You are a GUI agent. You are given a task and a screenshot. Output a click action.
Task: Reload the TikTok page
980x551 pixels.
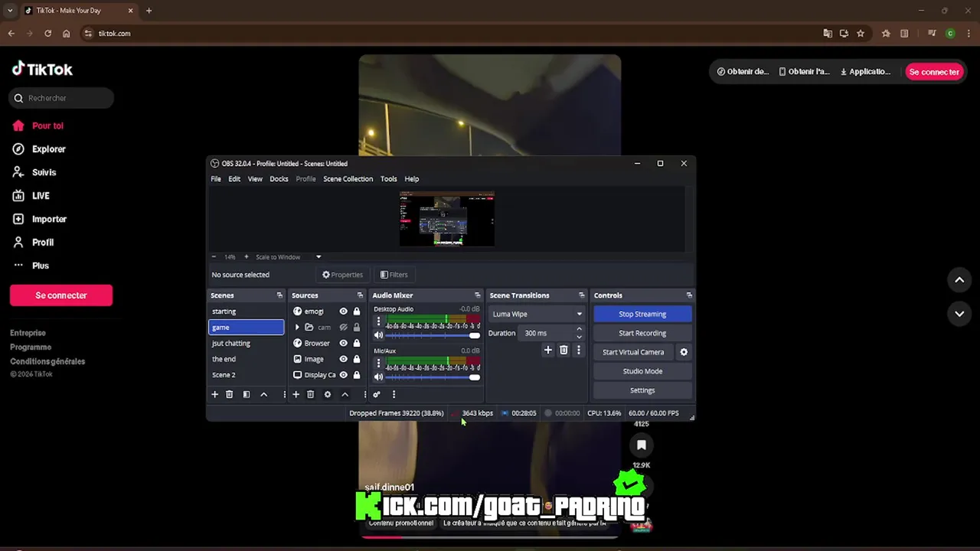click(47, 34)
